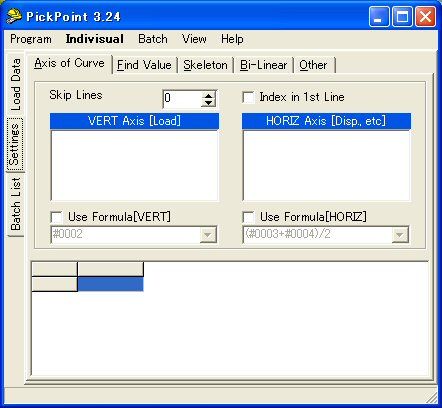This screenshot has width=442, height=408.
Task: Click inside the VERT Axis list box
Action: 134,166
